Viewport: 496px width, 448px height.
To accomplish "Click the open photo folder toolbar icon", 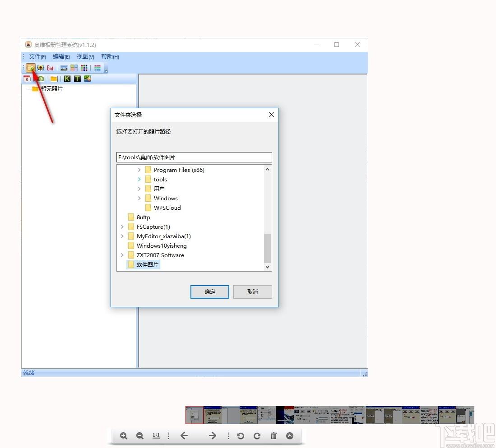I will [x=30, y=68].
